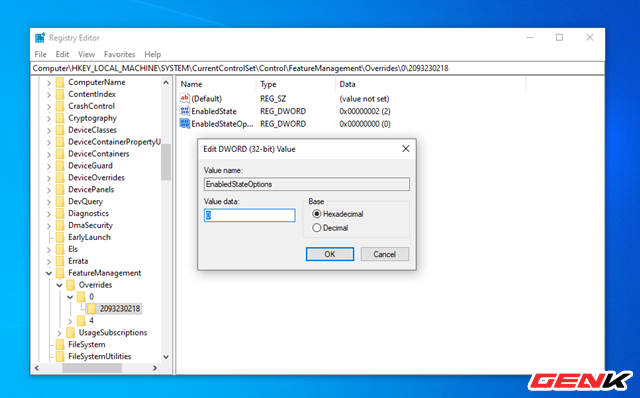Click the FileSystemUtilities folder icon
Viewport: 640px width, 398px height.
tap(60, 356)
